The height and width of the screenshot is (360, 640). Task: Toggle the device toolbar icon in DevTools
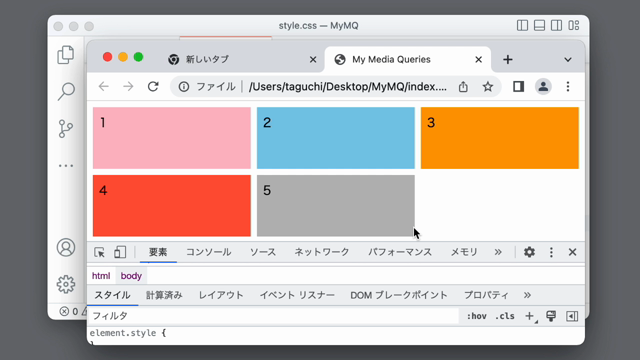(120, 252)
